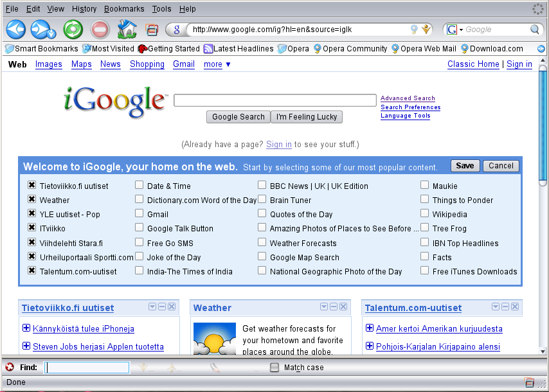Open Weather gadget menu dropdown

[x=324, y=307]
